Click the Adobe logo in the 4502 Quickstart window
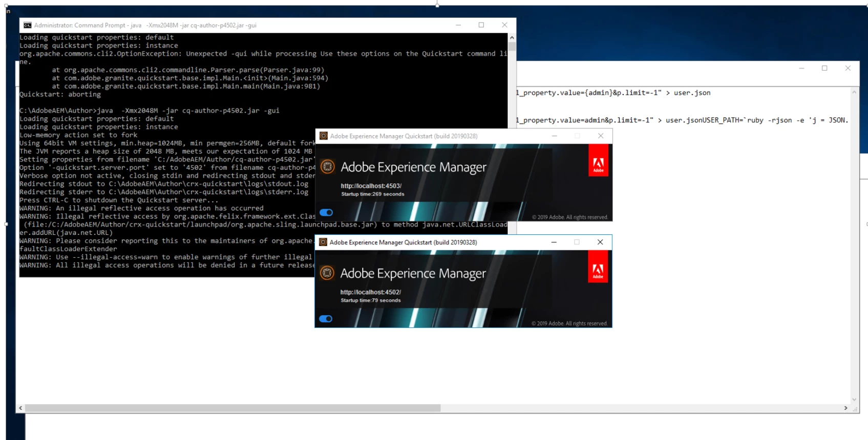Image resolution: width=868 pixels, height=440 pixels. [598, 267]
